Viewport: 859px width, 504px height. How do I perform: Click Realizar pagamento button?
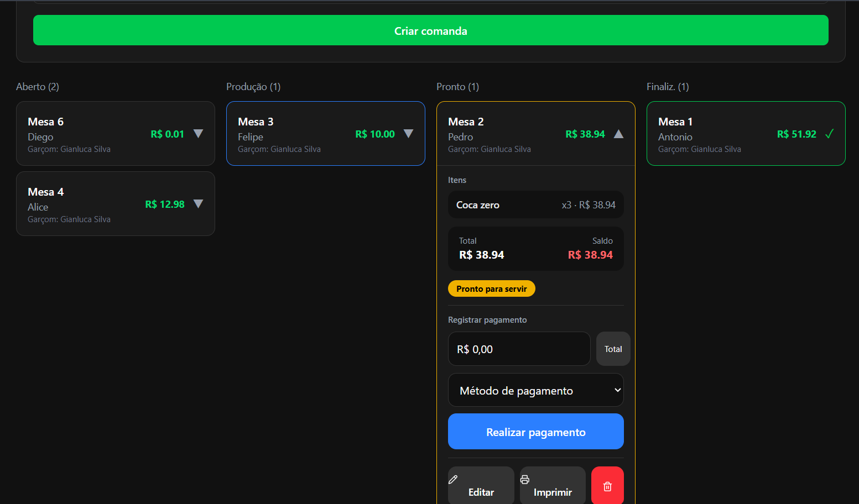point(535,432)
